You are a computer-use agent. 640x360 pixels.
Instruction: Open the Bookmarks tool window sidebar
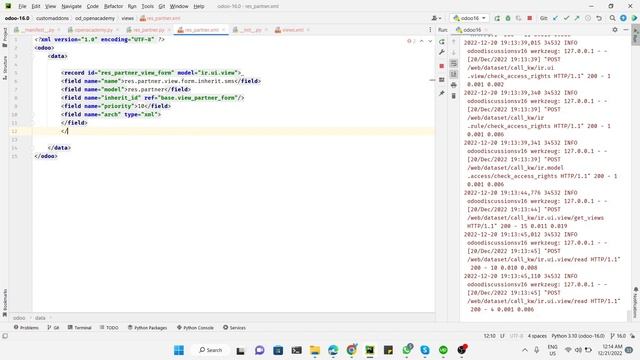(x=4, y=303)
